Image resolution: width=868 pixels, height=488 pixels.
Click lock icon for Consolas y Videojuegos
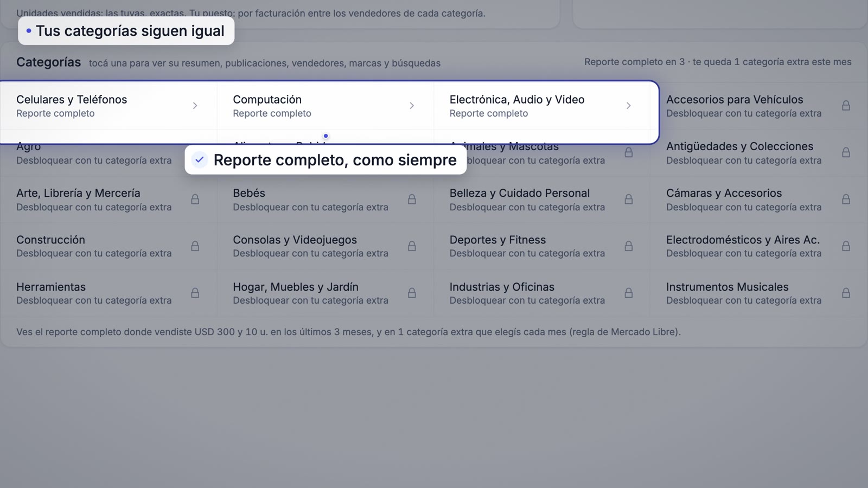[412, 246]
